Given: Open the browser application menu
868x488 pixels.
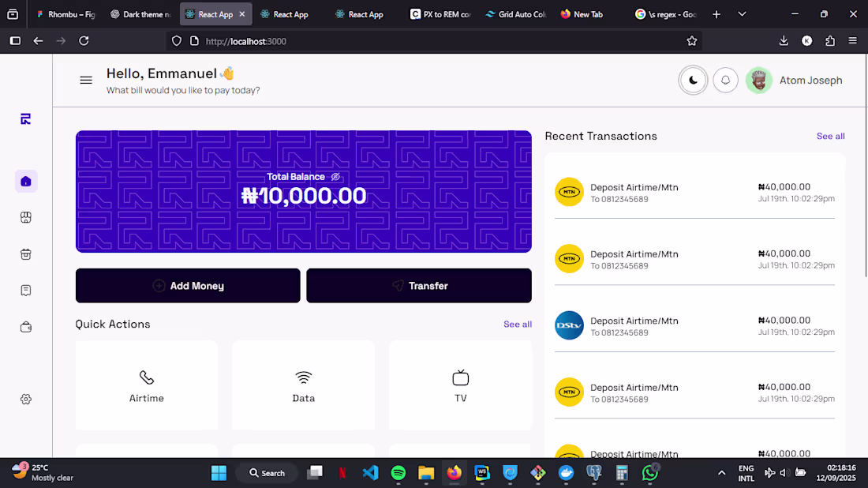Looking at the screenshot, I should pyautogui.click(x=852, y=41).
